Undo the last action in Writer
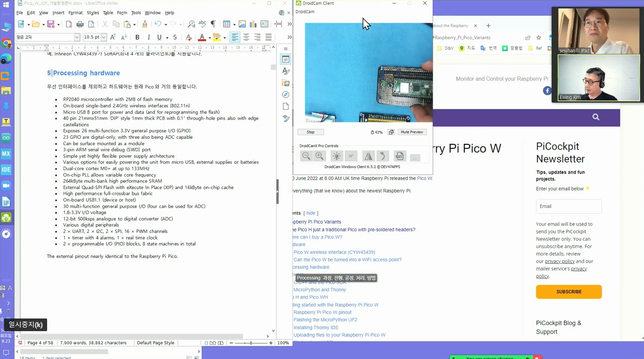Screen dimensions: 644x359 (158, 24)
